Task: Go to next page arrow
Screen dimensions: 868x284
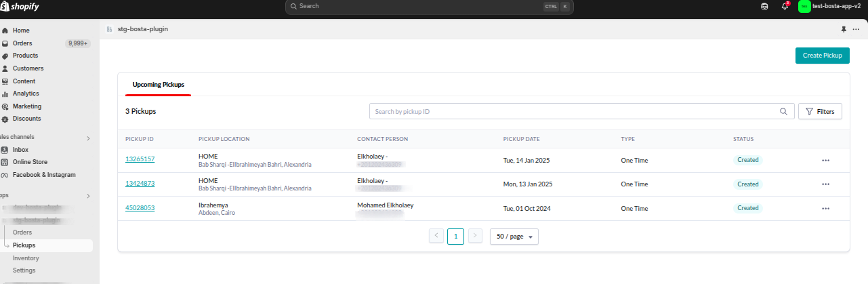Action: (476, 236)
